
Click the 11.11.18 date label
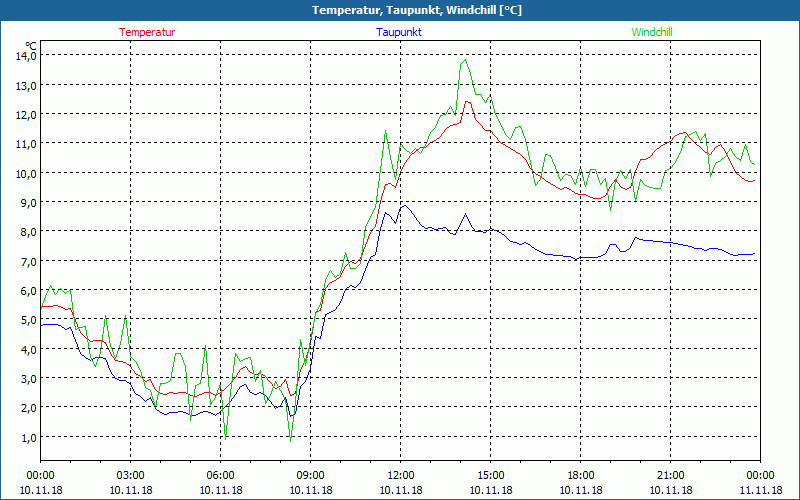760,491
